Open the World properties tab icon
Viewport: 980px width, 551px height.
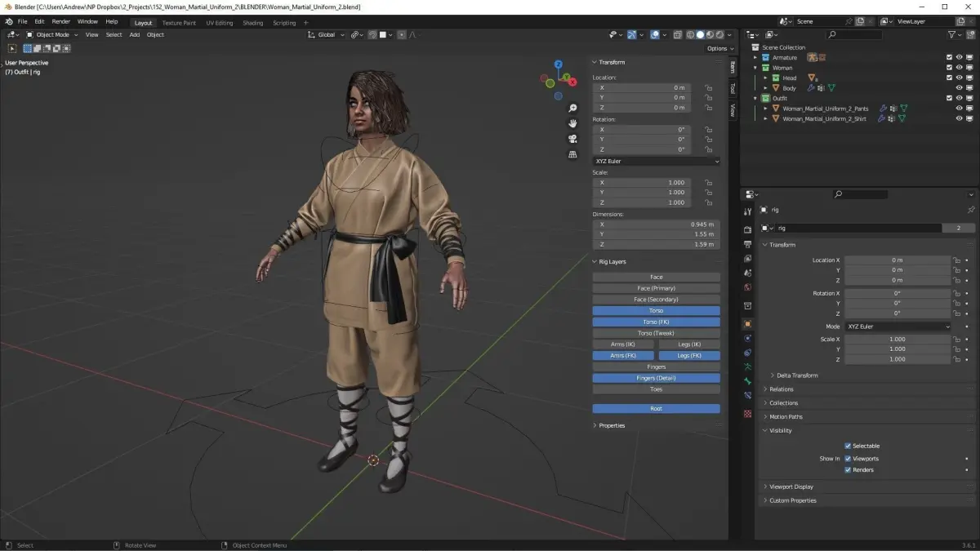[747, 287]
